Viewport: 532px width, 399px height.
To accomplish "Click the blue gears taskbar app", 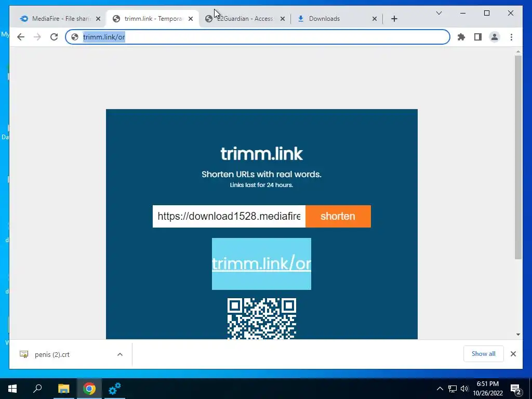I will (x=115, y=389).
